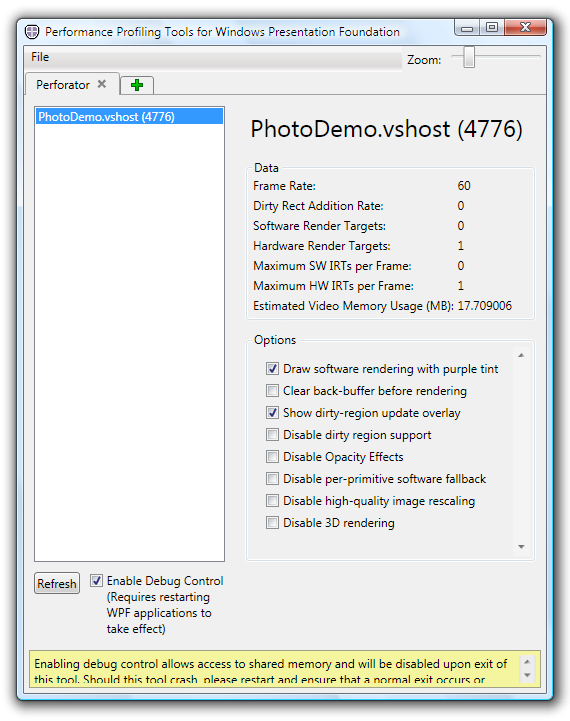Click Options panel scroll down arrow
570x721 pixels.
click(x=521, y=547)
